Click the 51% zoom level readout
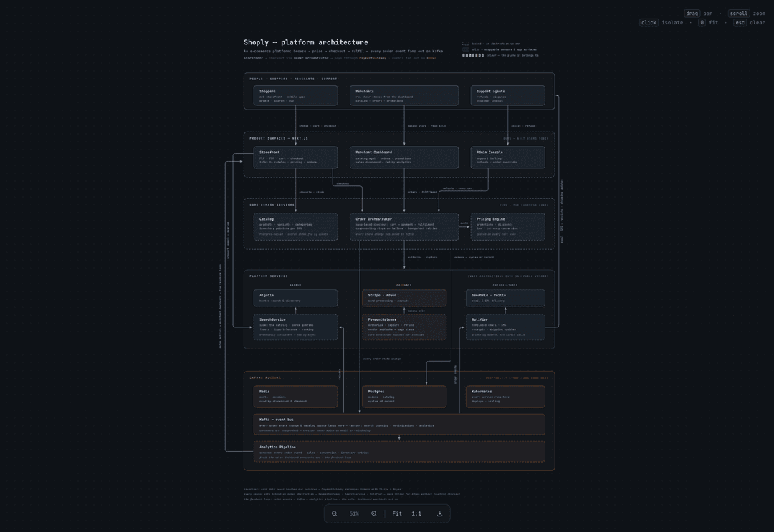Image resolution: width=774 pixels, height=532 pixels. [354, 513]
